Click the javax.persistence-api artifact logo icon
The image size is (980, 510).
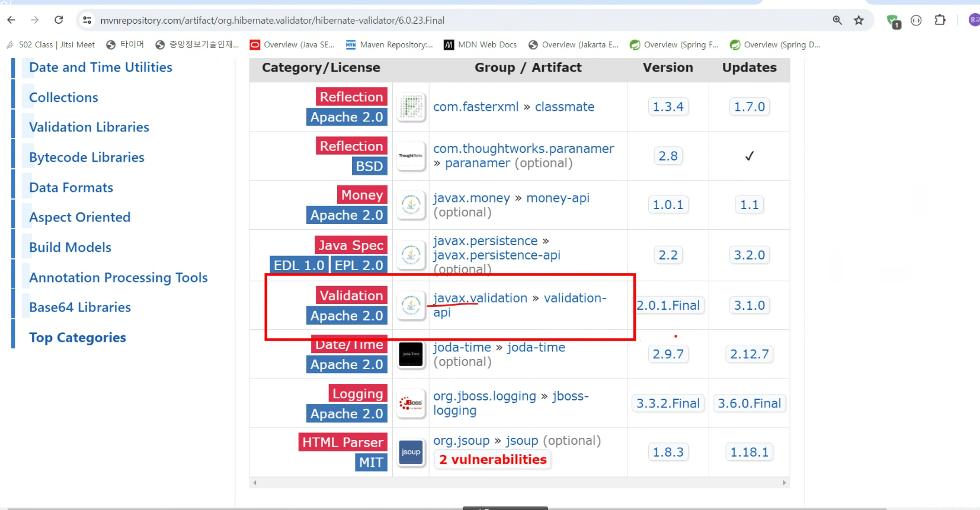[411, 255]
